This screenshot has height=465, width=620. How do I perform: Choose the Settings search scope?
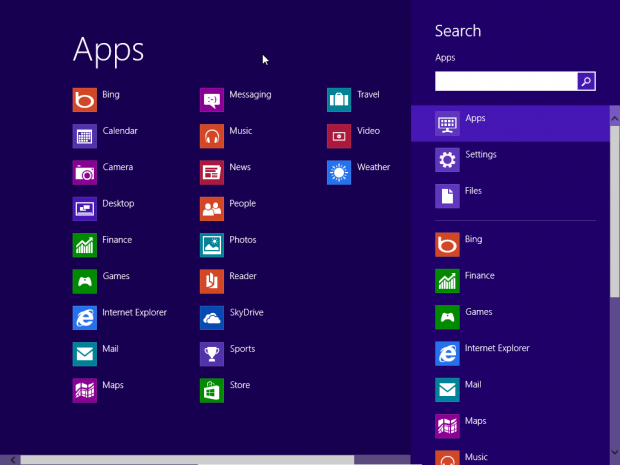[510, 160]
